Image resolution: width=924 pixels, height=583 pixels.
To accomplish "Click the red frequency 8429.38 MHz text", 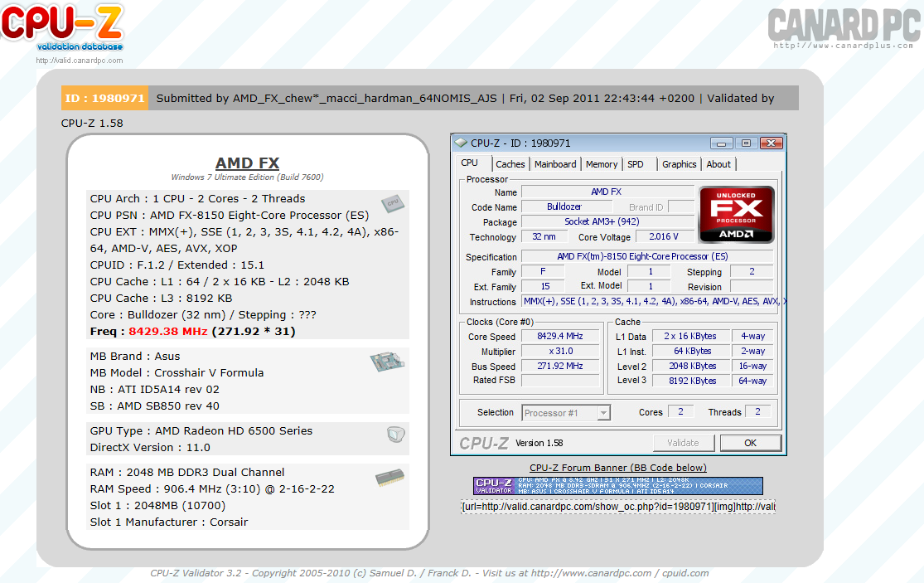I will coord(168,331).
